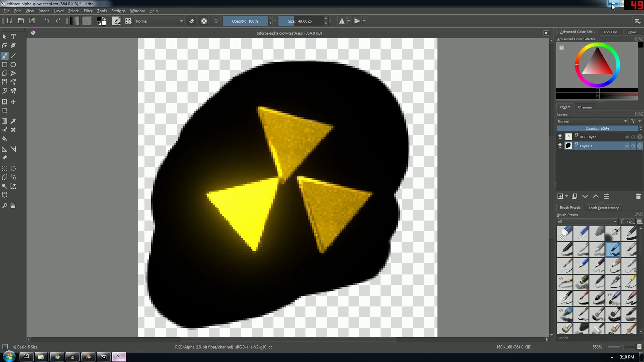Hide Layer 1 using eye icon
Image resolution: width=644 pixels, height=362 pixels.
click(560, 146)
